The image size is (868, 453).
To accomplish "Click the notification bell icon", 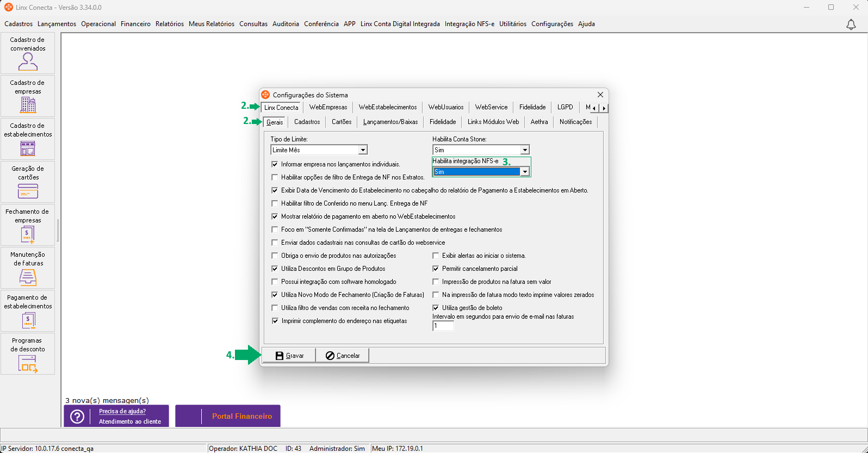I will click(x=851, y=24).
